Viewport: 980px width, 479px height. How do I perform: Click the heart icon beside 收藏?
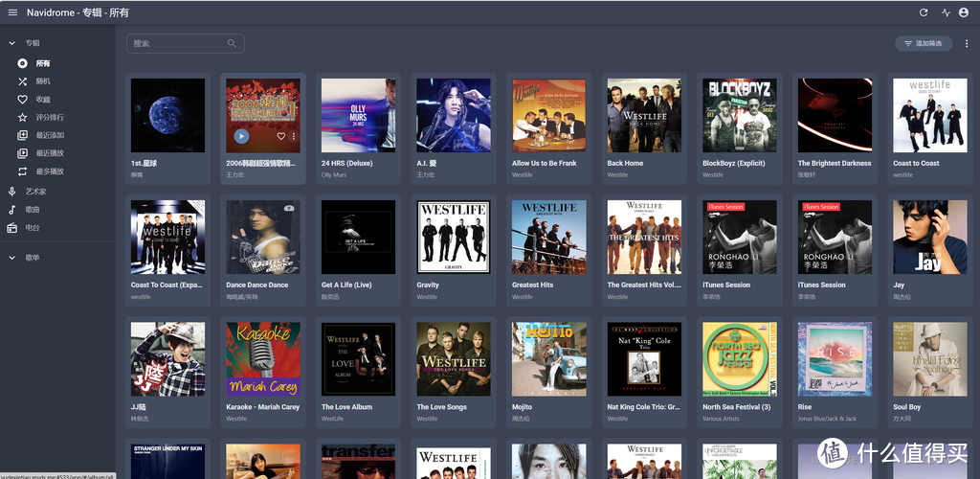click(x=23, y=99)
